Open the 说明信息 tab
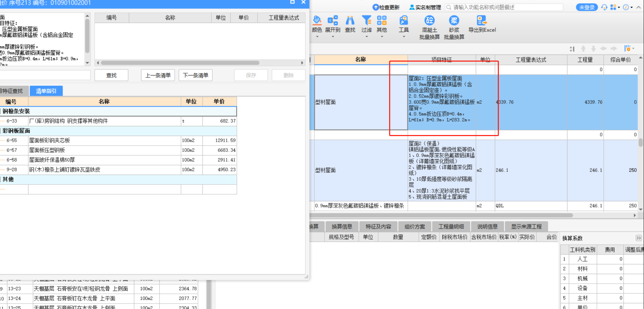644x309 pixels. [x=487, y=226]
